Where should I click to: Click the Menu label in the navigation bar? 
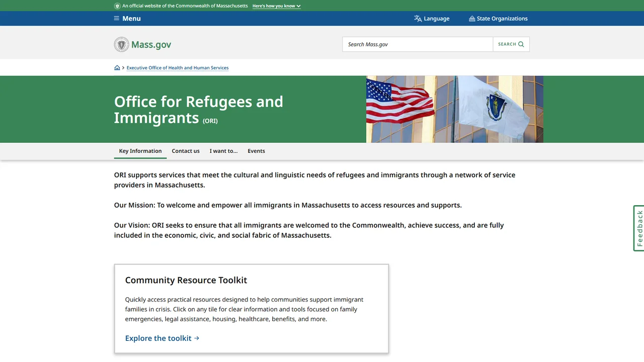click(131, 19)
